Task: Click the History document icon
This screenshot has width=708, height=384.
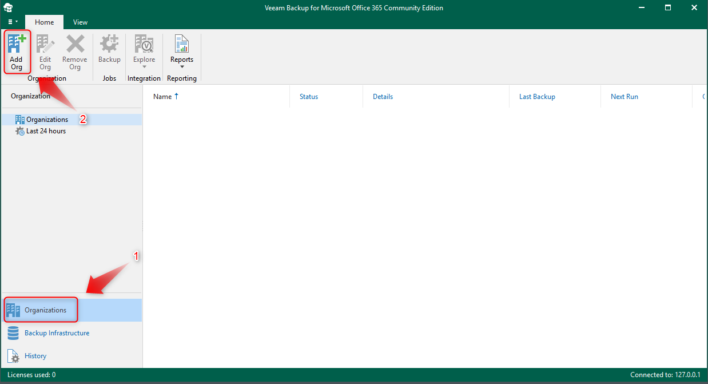Action: [x=13, y=356]
